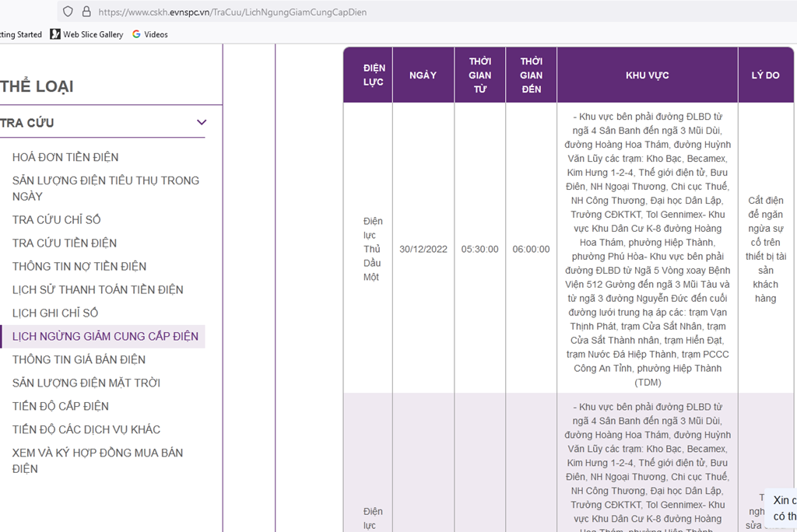
Task: Open THÔNG TIN NỢ TIỀN ĐIỆN
Action: [x=79, y=266]
